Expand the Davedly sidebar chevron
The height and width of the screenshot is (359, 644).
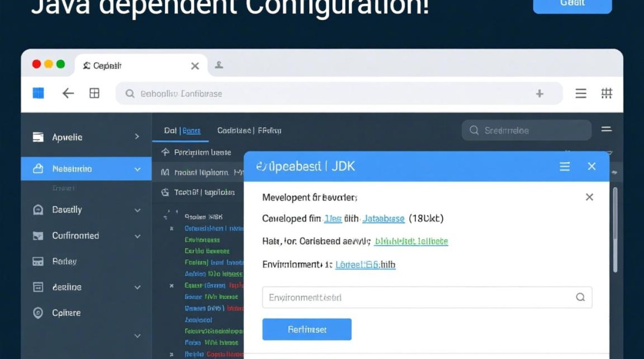coord(138,210)
